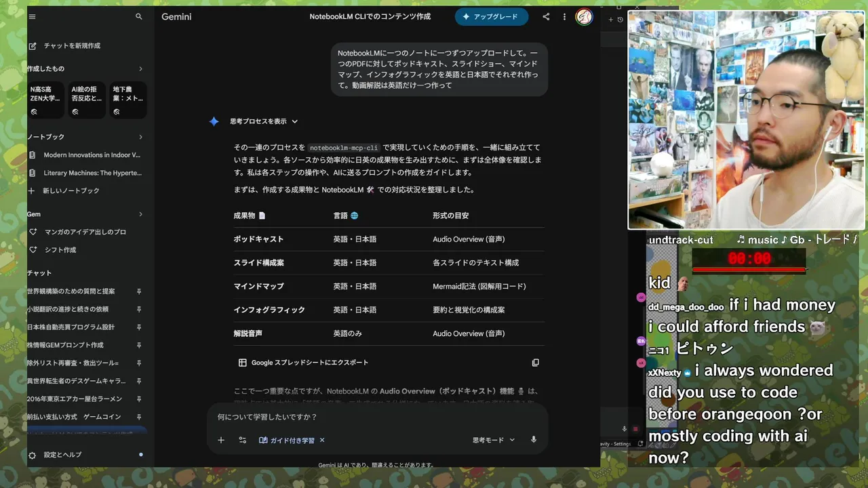This screenshot has width=868, height=488.
Task: Open the 思考モード model dropdown
Action: 494,440
